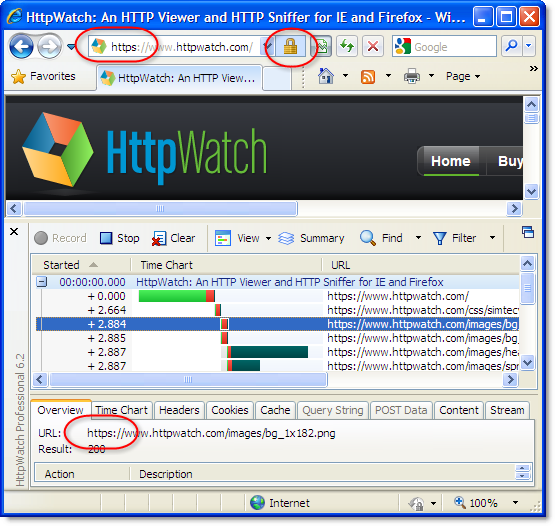Screen dimensions: 555x526
Task: Stop the HttpWatch recording
Action: (120, 238)
